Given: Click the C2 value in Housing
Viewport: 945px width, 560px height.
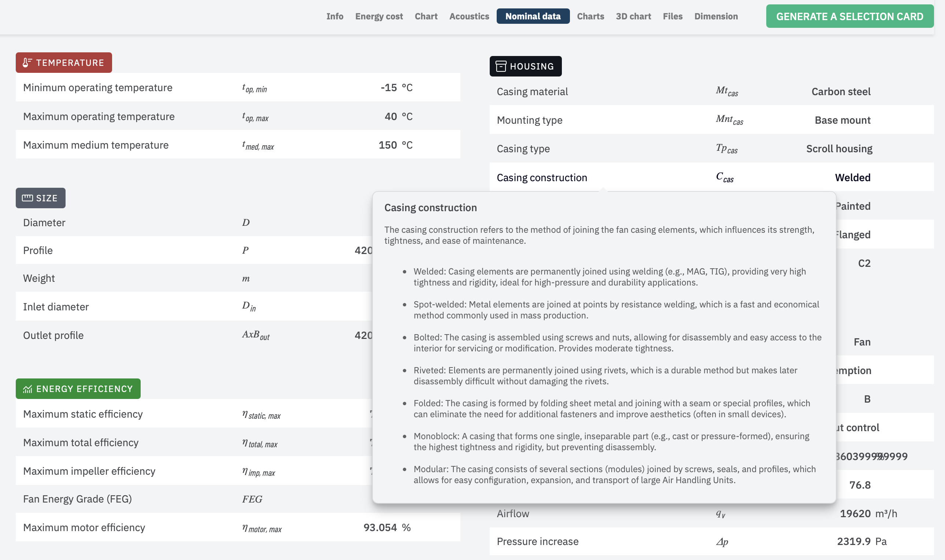Looking at the screenshot, I should pos(864,264).
